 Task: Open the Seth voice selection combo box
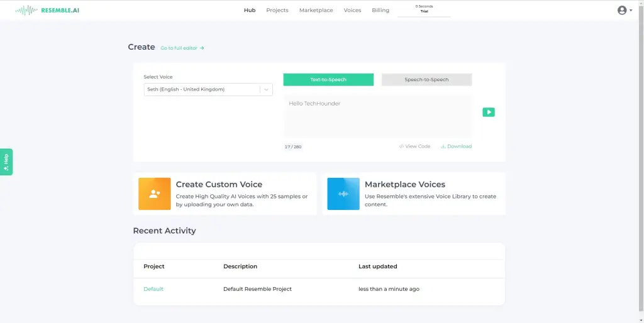coord(201,90)
